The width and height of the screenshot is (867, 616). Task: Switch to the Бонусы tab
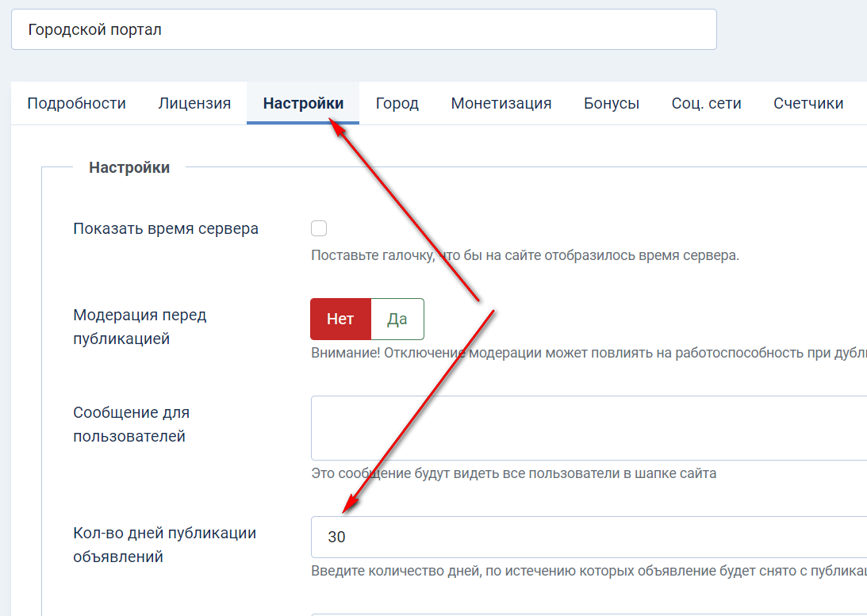[x=611, y=103]
